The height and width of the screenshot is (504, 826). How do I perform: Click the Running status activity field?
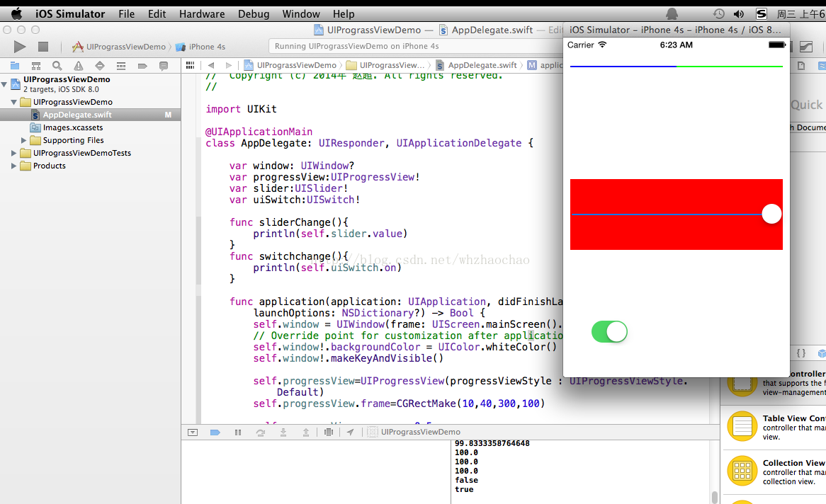[416, 46]
